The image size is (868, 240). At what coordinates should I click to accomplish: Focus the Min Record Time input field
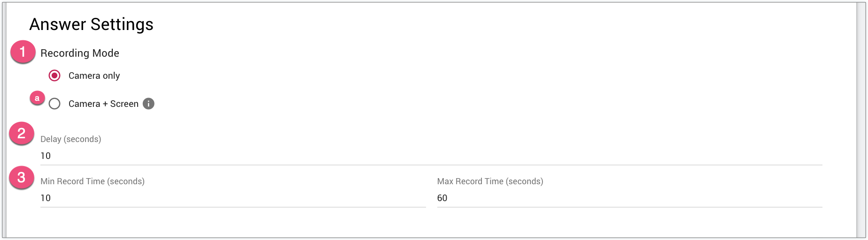(233, 198)
